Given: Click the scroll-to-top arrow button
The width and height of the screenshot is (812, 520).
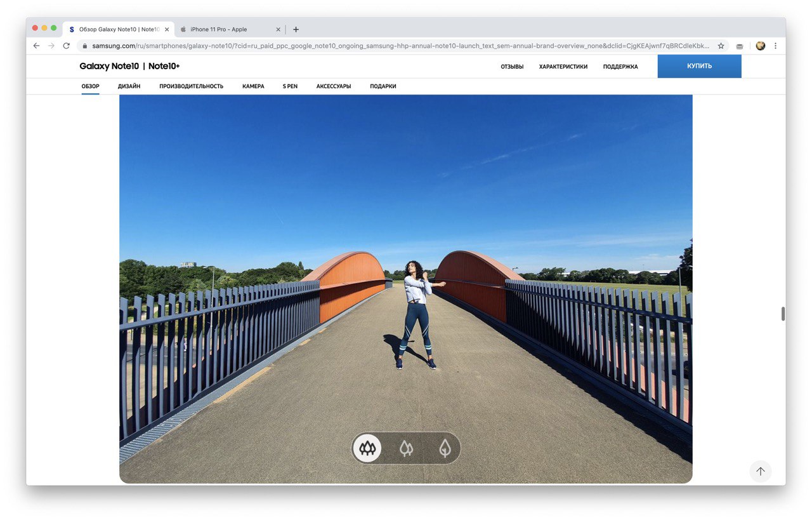Looking at the screenshot, I should point(761,471).
